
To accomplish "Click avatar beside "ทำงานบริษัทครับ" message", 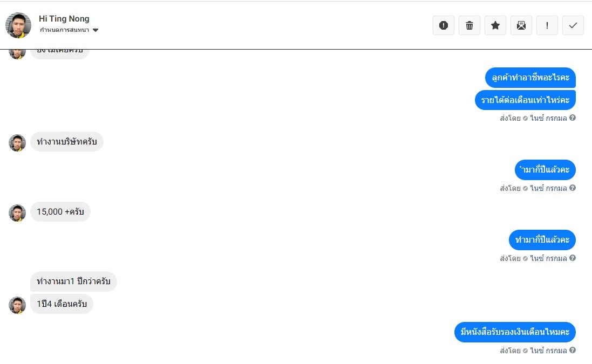I will tap(17, 143).
